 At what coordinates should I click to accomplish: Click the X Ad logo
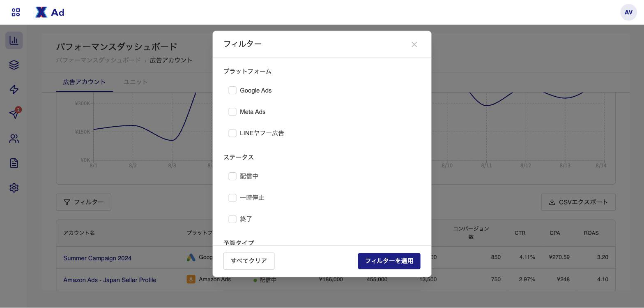tap(50, 12)
